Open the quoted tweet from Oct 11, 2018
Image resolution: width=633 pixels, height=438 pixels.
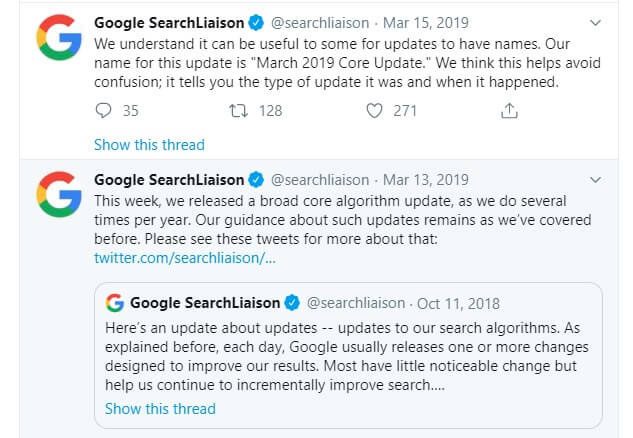pyautogui.click(x=348, y=356)
